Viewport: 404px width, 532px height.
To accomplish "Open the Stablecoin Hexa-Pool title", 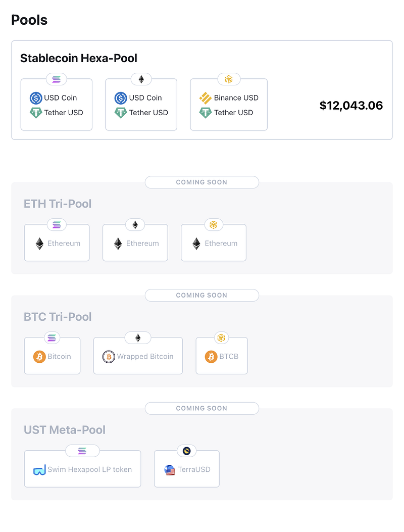I will [79, 59].
